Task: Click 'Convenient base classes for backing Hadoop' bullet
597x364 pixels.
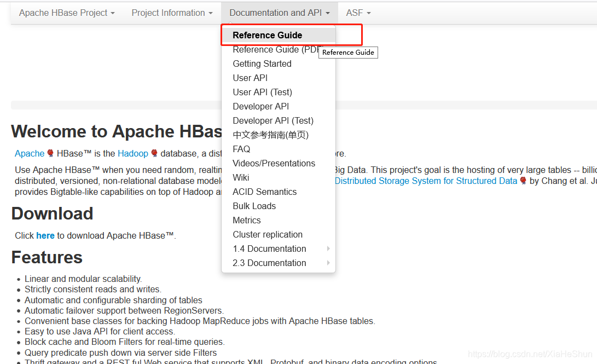Action: pyautogui.click(x=200, y=321)
